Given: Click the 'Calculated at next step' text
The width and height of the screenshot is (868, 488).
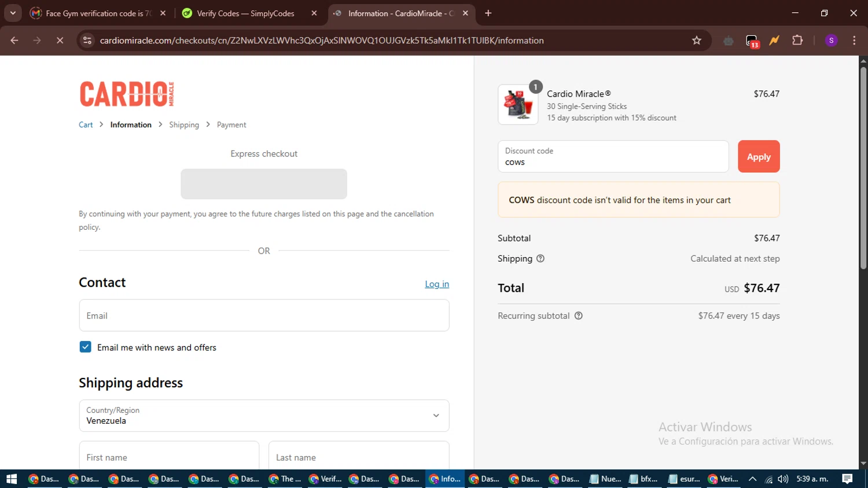Looking at the screenshot, I should (x=735, y=259).
